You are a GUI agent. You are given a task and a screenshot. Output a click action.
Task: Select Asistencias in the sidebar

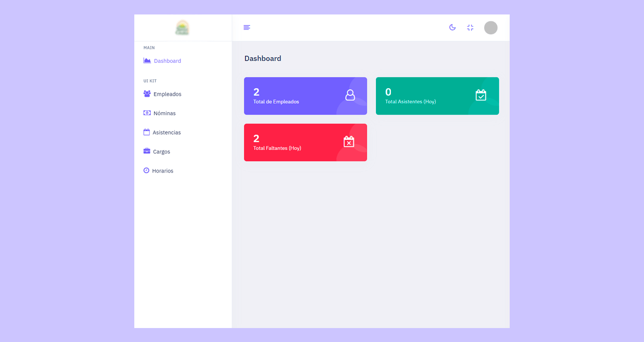167,133
